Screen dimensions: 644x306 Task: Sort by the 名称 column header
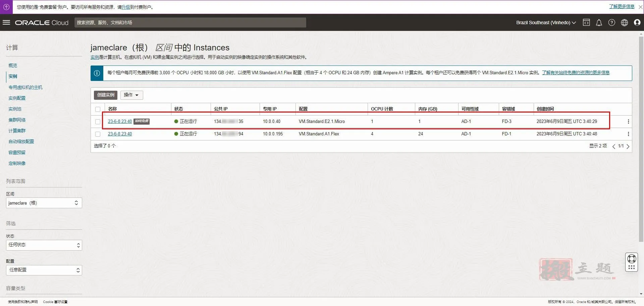[x=112, y=109]
